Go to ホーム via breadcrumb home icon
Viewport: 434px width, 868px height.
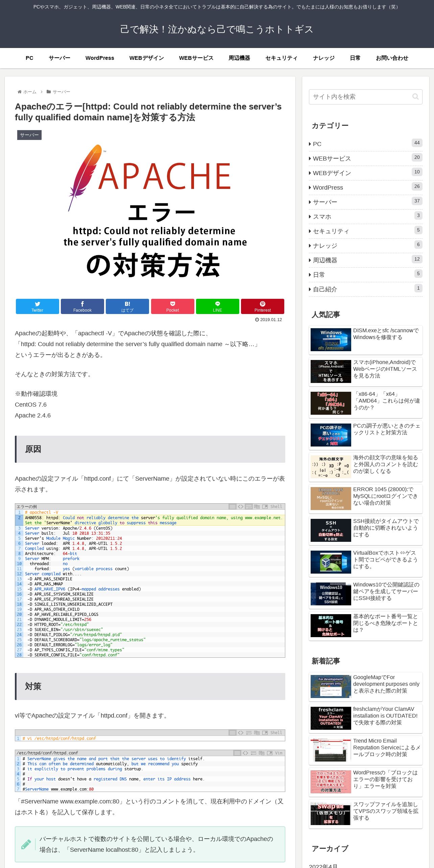coord(27,92)
